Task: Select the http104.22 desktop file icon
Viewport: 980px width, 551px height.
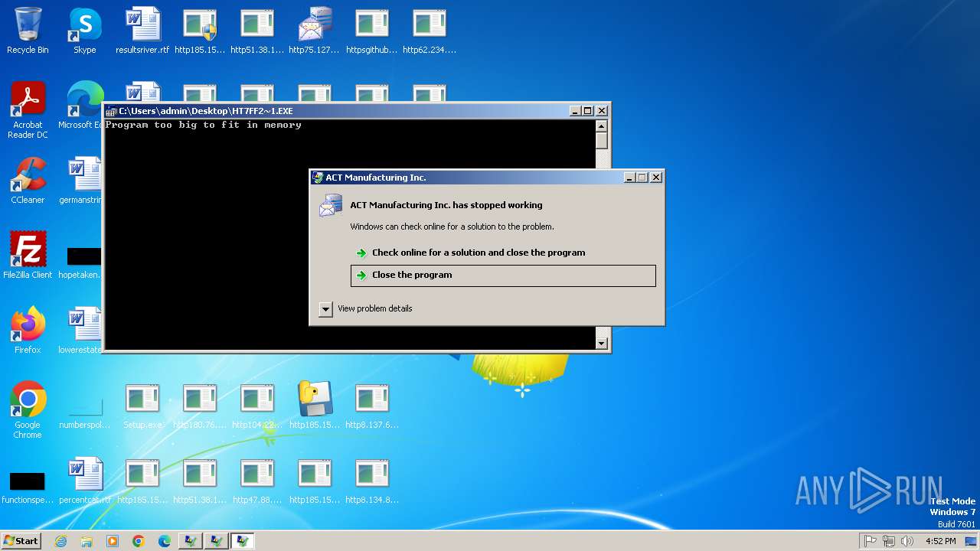Action: click(x=257, y=406)
